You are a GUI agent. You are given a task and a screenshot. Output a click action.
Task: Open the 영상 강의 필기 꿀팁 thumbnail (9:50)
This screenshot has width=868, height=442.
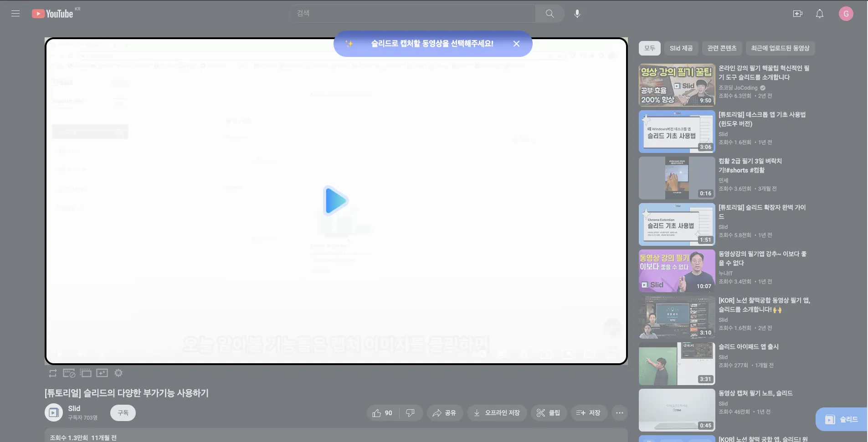[677, 85]
